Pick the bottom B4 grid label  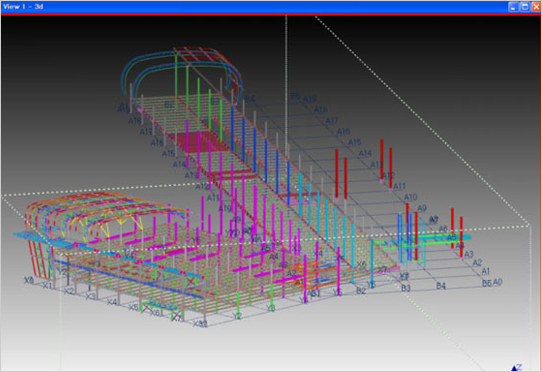[441, 286]
